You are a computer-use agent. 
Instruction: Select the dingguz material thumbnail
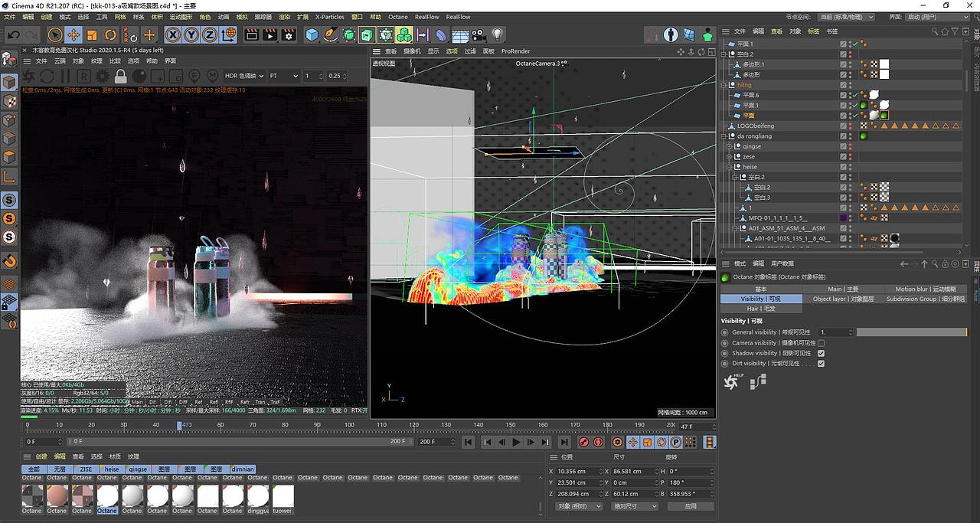(258, 497)
